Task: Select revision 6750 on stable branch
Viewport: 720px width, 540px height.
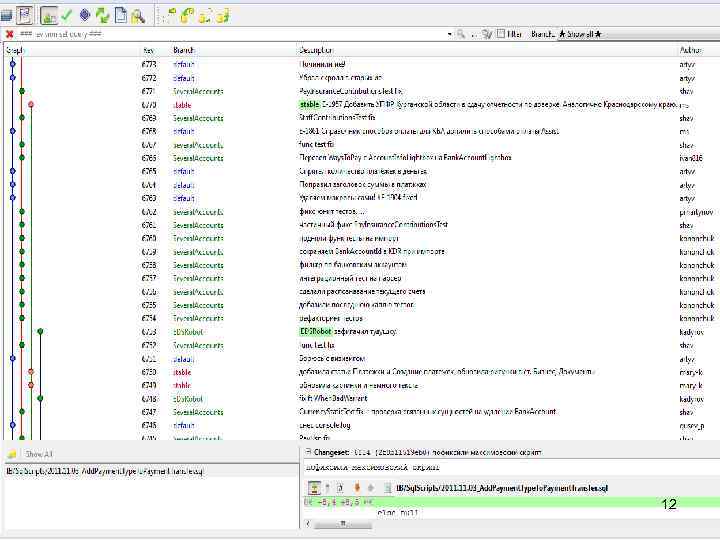Action: 360,372
